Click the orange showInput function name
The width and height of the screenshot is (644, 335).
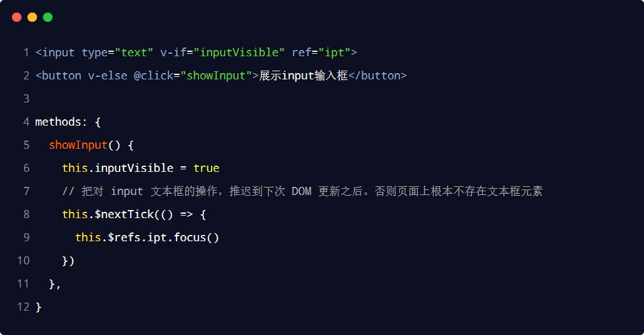point(78,145)
